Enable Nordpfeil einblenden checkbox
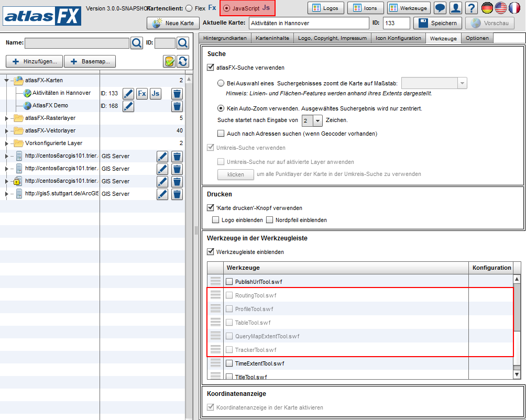The height and width of the screenshot is (420, 526). [x=269, y=220]
